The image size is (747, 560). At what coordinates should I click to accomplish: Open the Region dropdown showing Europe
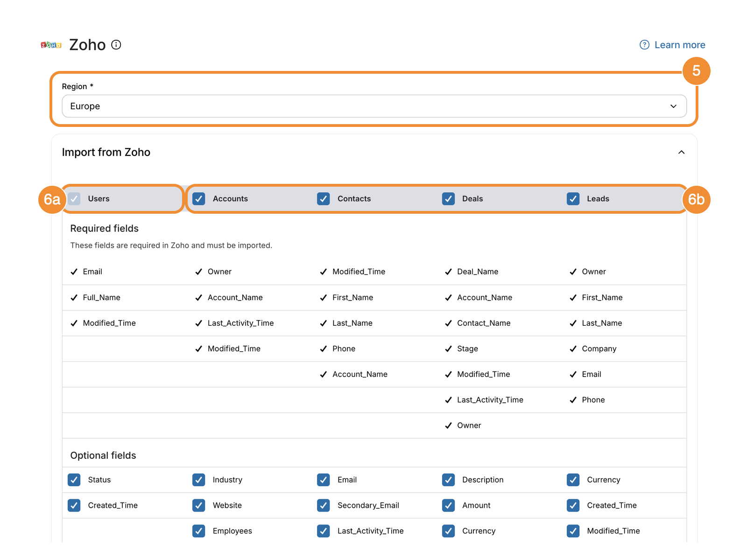click(x=373, y=106)
